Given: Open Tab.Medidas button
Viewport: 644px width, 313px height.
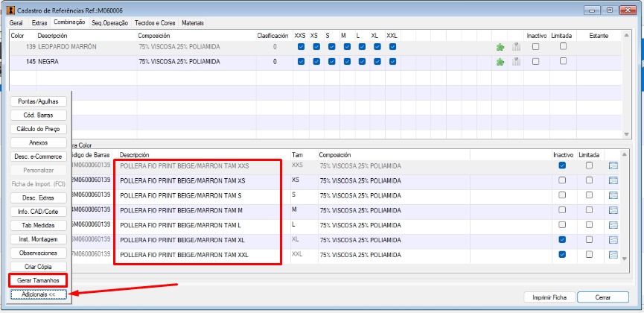Looking at the screenshot, I should tap(39, 225).
